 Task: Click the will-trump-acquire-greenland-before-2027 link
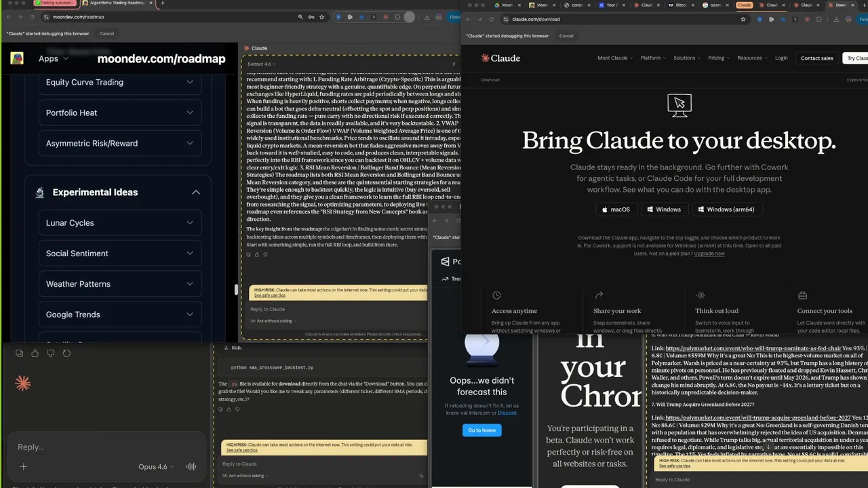pos(758,418)
